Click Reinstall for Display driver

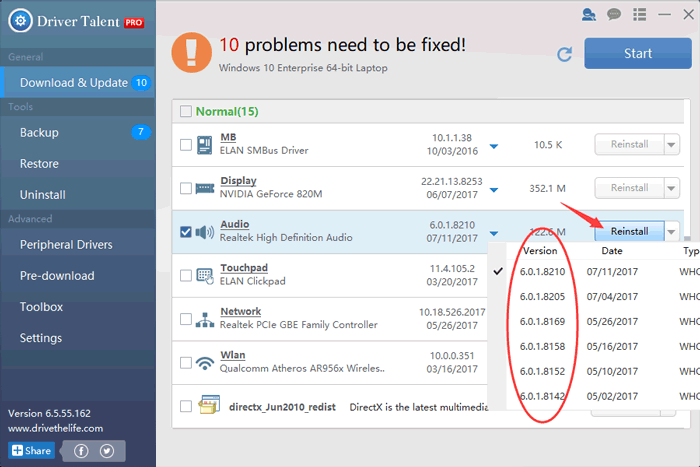(629, 188)
